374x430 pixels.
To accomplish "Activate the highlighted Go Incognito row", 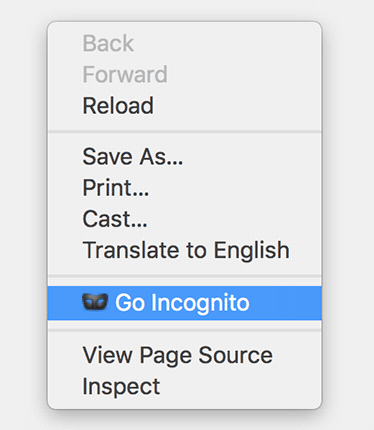I will pyautogui.click(x=185, y=303).
